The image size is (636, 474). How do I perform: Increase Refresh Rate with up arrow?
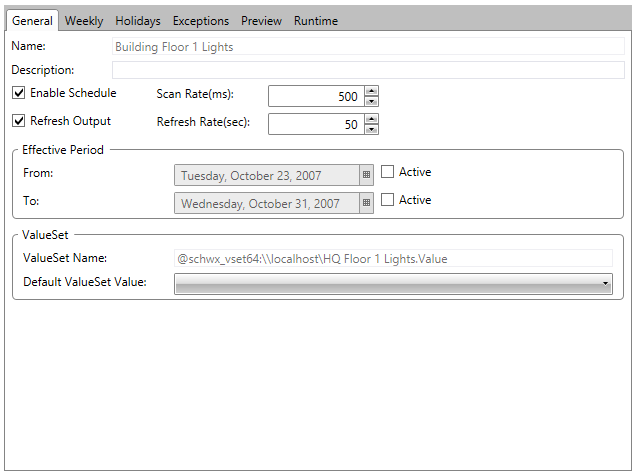(x=372, y=119)
